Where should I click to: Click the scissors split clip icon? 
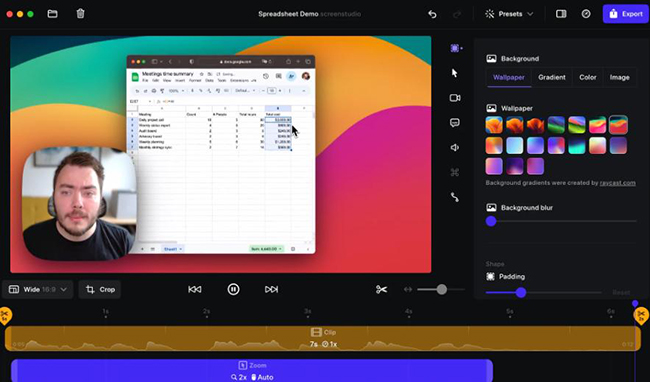(381, 290)
